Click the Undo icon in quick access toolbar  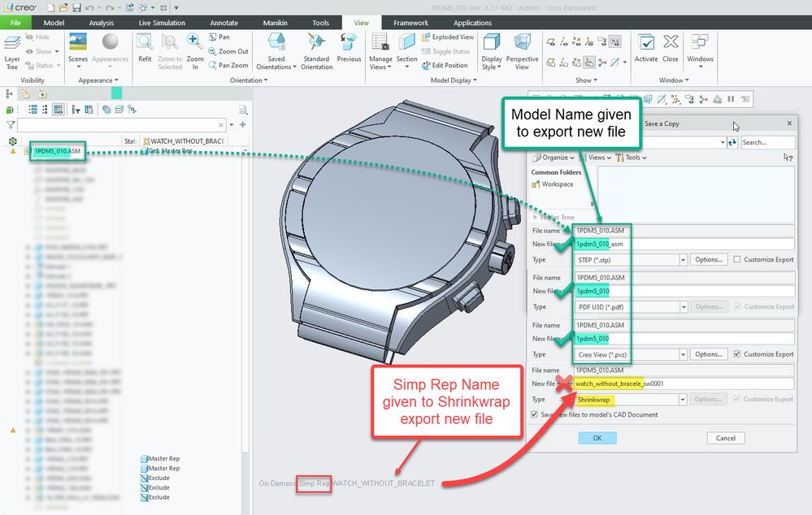(89, 8)
